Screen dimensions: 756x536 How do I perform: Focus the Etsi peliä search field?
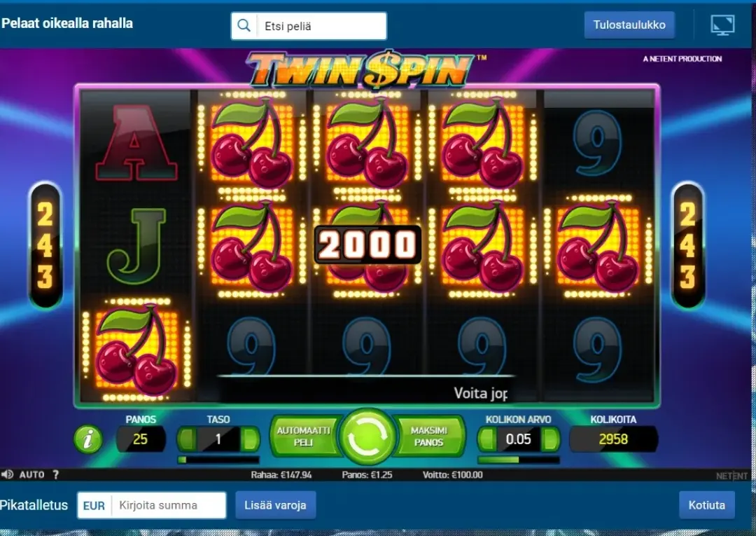321,26
